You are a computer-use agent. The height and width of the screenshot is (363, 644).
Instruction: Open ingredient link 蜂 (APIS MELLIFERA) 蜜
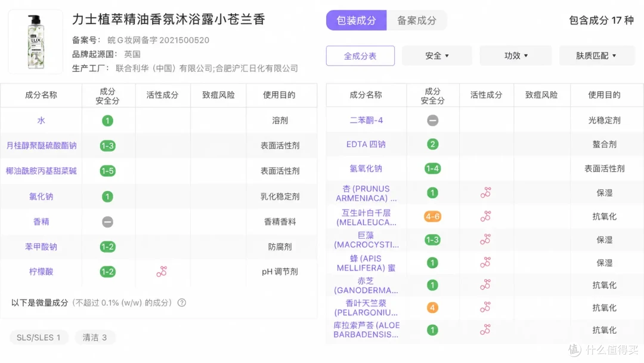coord(366,263)
